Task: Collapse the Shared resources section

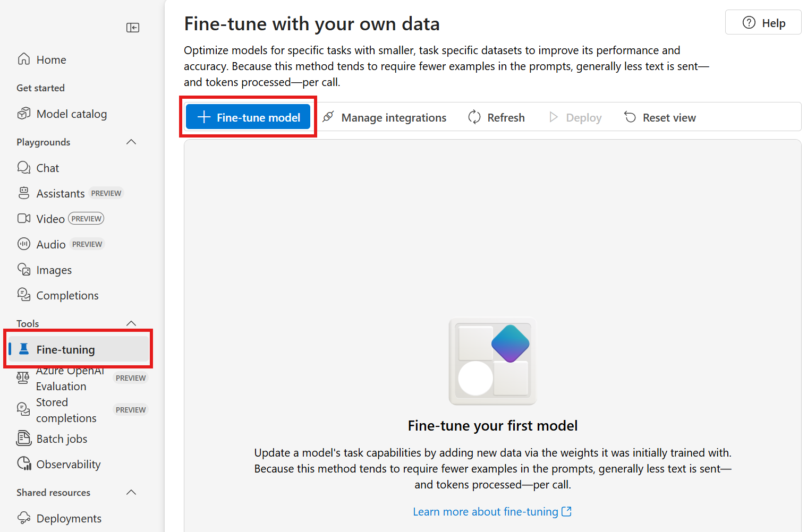Action: (131, 492)
